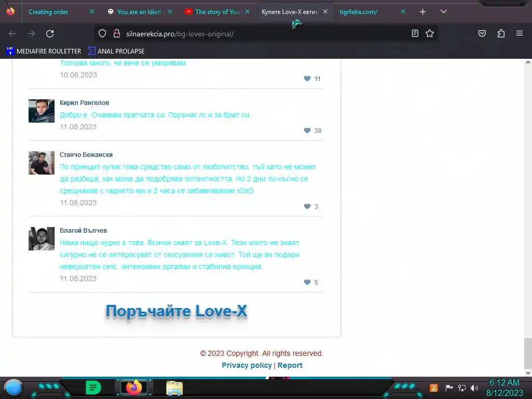Viewport: 532px width, 399px height.
Task: Click Станчо Бежански's avatar photo
Action: pos(42,163)
